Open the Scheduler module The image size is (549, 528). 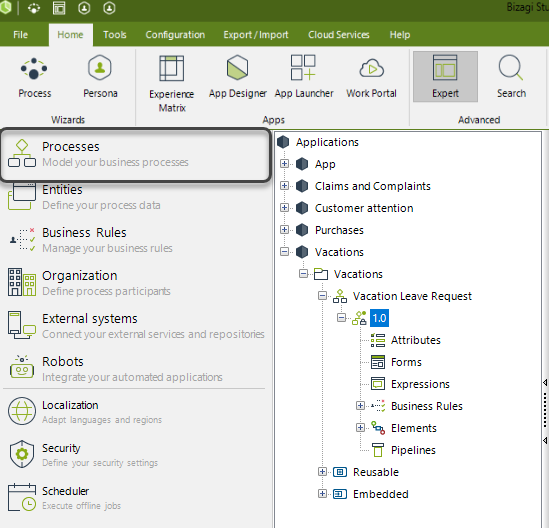point(135,498)
